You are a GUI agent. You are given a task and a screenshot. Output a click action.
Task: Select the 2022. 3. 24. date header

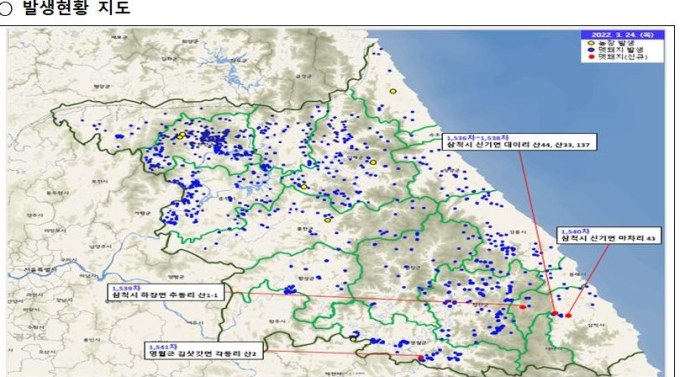click(622, 35)
